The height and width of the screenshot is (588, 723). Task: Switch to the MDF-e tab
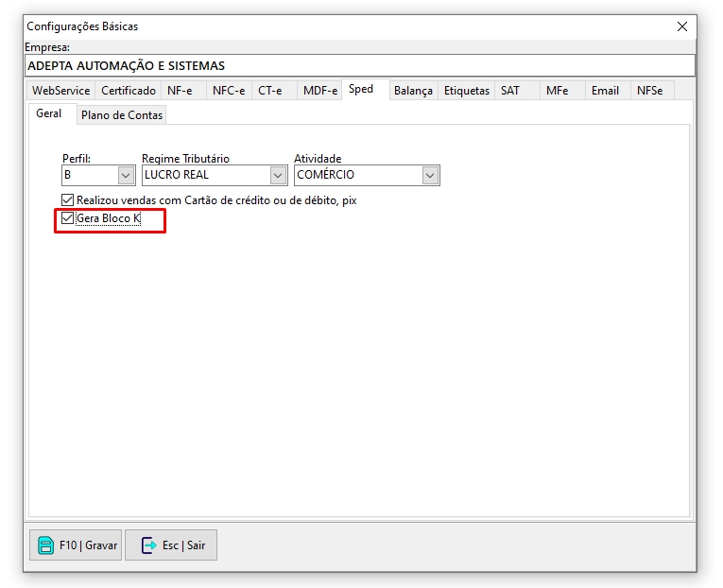[x=319, y=91]
